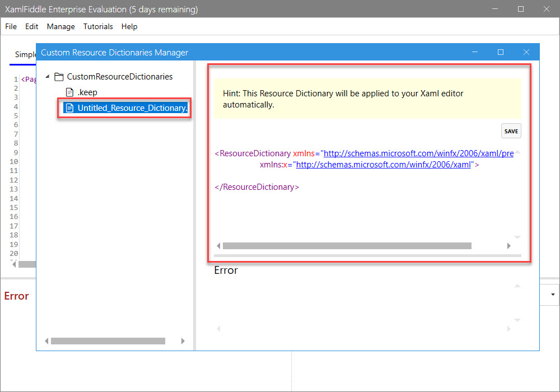Screen dimensions: 560x392
Task: Click the XAML editor scroll-right arrow
Action: click(508, 246)
